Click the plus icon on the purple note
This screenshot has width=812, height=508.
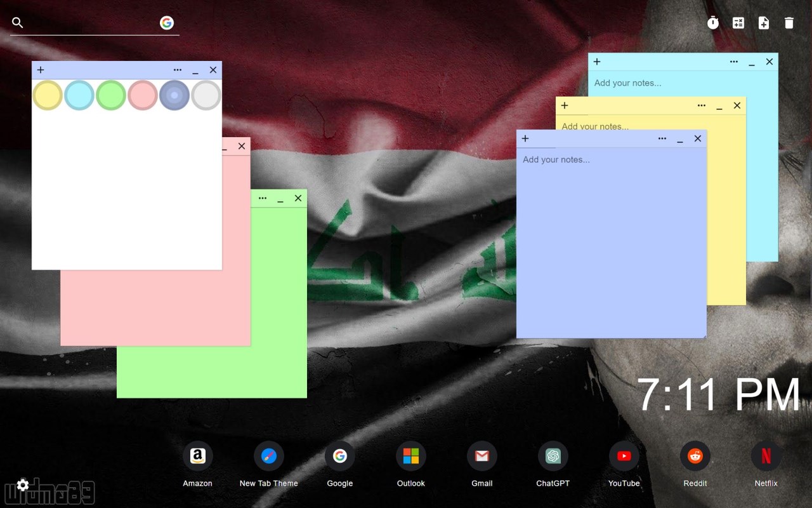[525, 138]
